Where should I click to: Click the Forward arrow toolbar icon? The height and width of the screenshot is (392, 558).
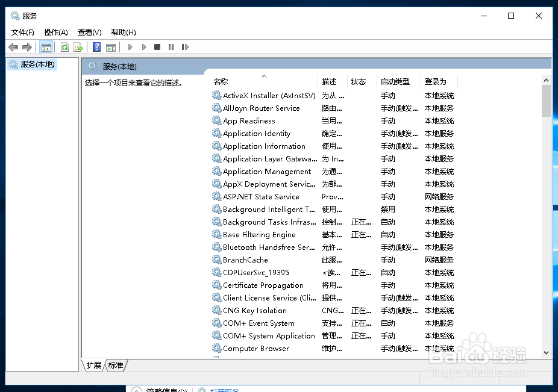pos(27,47)
